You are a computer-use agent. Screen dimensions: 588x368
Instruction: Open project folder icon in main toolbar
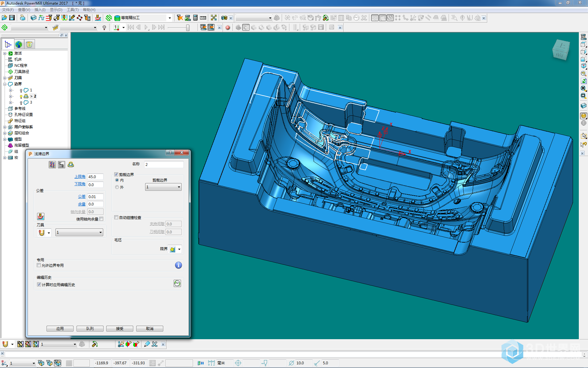tap(4, 18)
